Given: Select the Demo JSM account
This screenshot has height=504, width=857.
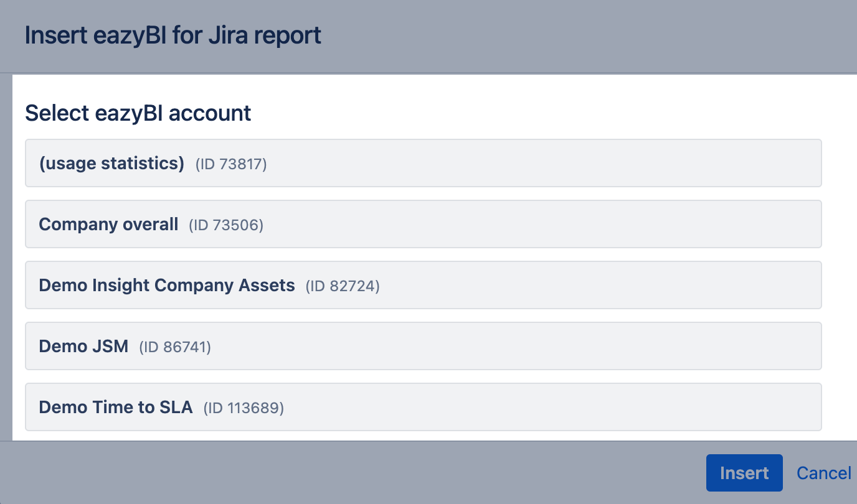Looking at the screenshot, I should point(424,346).
